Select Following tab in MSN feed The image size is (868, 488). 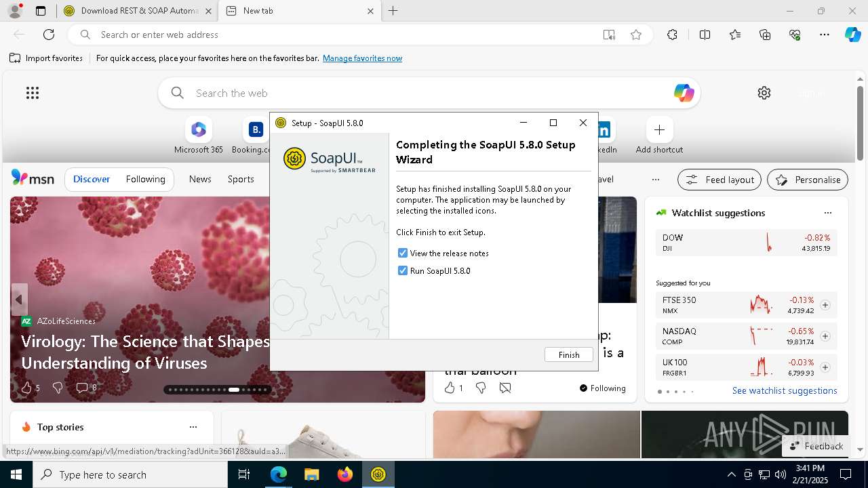tap(145, 179)
